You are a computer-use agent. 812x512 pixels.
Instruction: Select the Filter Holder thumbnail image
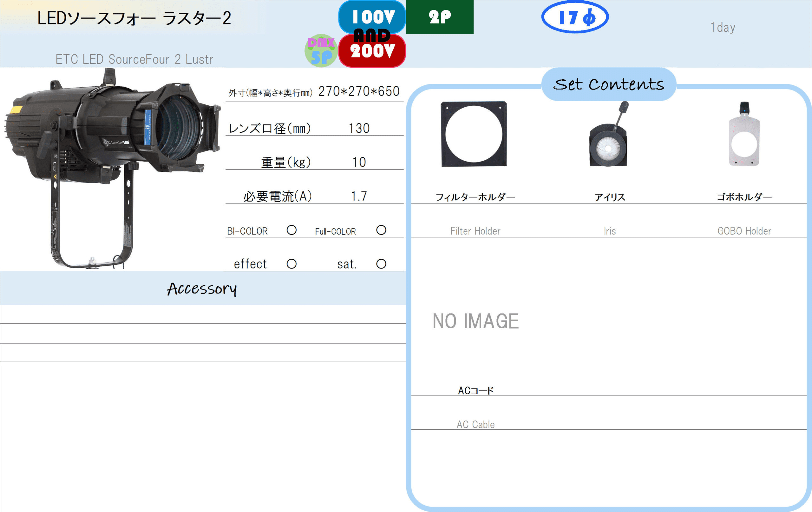pyautogui.click(x=474, y=134)
